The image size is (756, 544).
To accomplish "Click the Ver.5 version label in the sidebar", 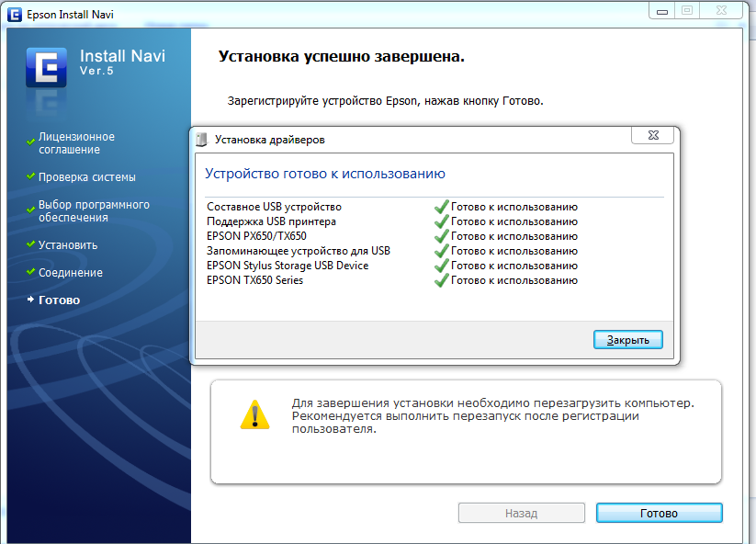I will [x=96, y=71].
